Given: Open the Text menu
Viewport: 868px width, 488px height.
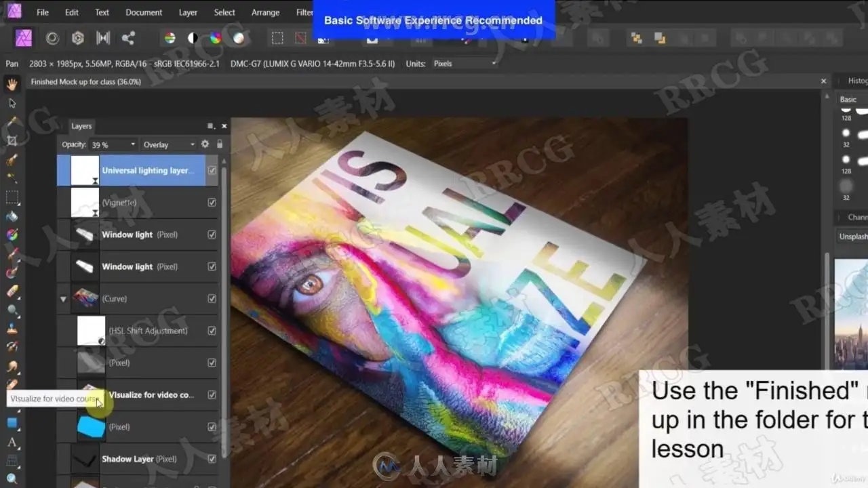Looking at the screenshot, I should pos(102,12).
